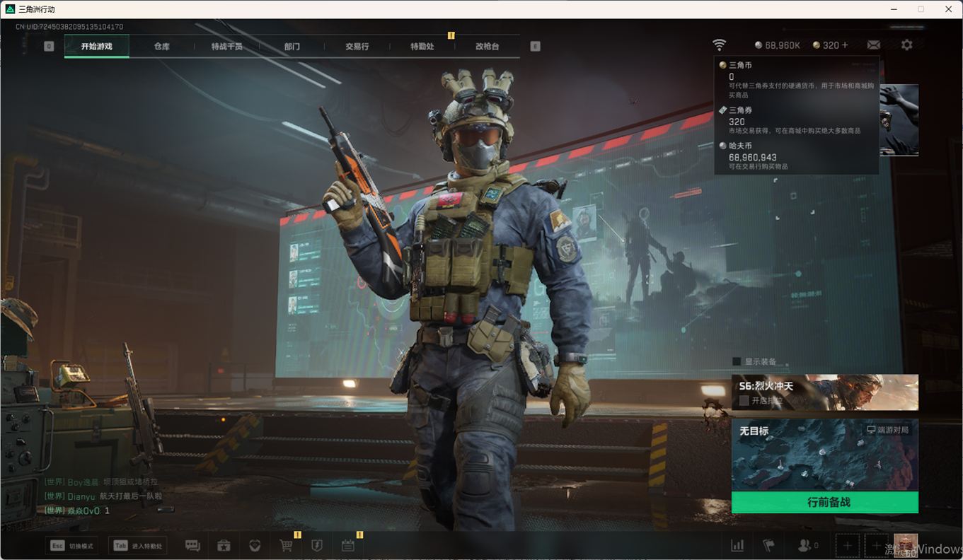Open the star briefcase icon
This screenshot has height=560, width=963.
pos(224,545)
